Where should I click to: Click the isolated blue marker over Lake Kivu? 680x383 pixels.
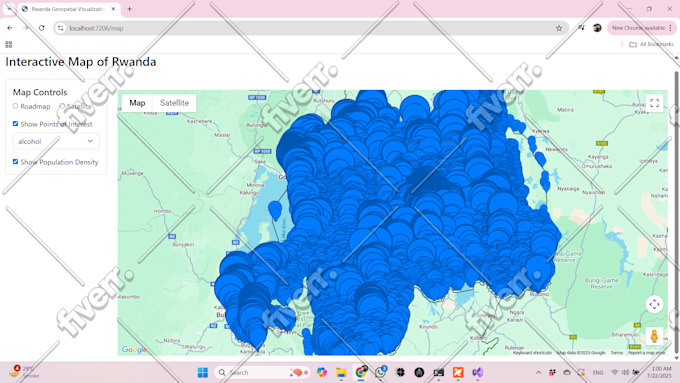click(x=275, y=211)
